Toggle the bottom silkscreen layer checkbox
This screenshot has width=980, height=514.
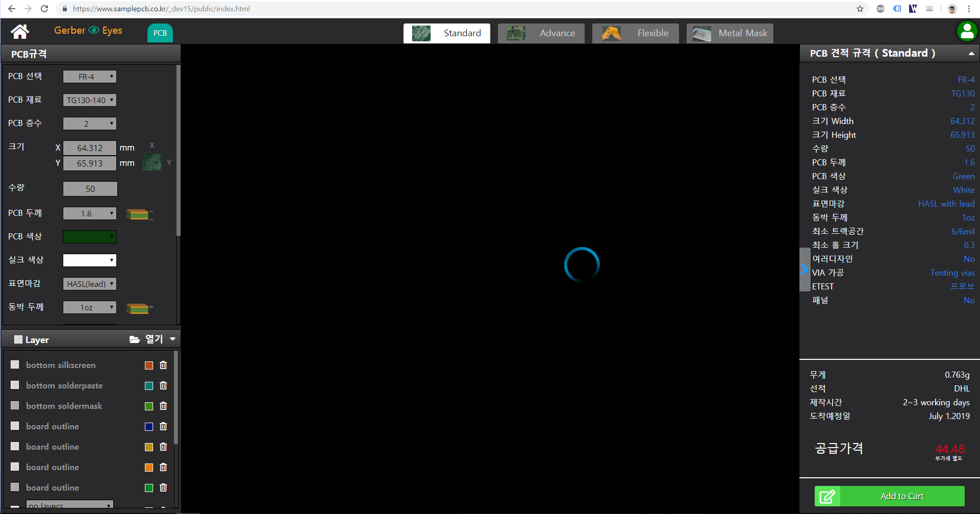pos(15,364)
